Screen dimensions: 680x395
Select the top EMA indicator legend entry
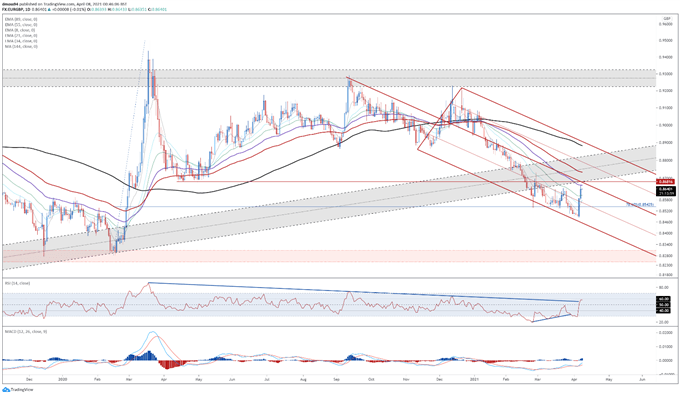point(21,20)
